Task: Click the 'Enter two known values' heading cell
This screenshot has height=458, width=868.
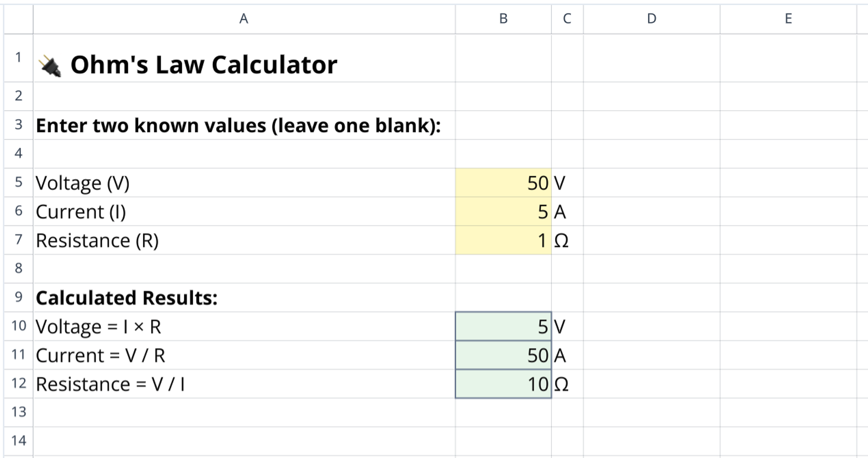Action: point(238,125)
